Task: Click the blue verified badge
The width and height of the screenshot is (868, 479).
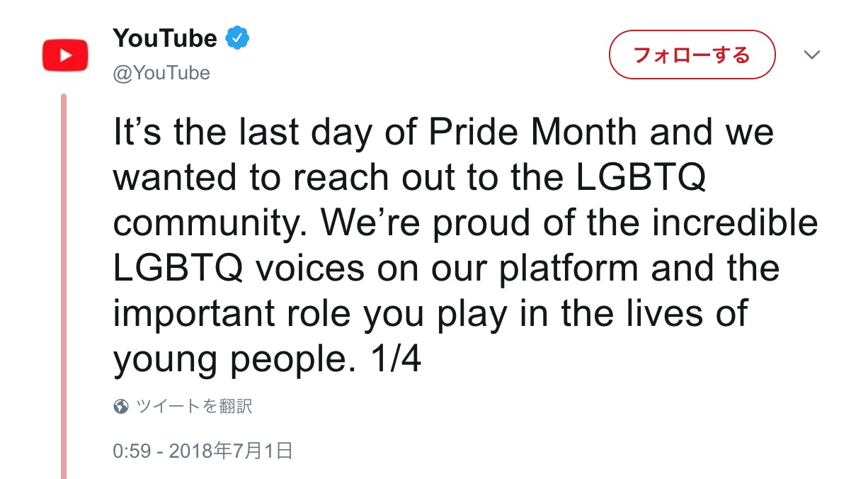Action: [236, 38]
